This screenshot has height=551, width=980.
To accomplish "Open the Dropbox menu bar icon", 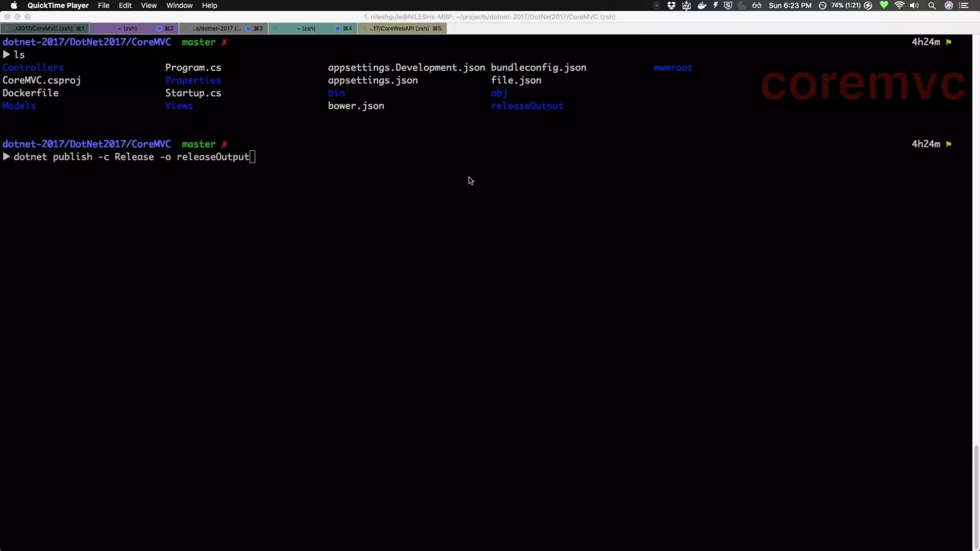I will (671, 5).
